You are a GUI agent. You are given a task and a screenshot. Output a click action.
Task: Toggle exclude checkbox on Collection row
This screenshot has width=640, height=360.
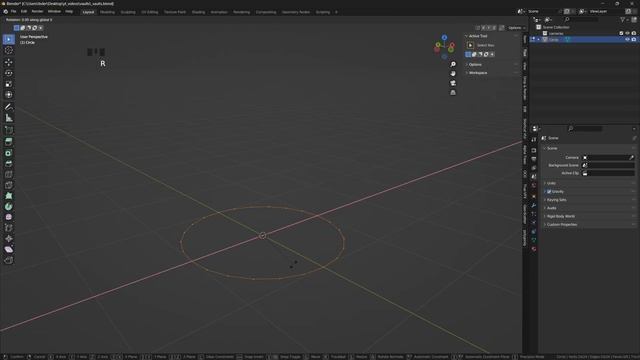click(621, 33)
